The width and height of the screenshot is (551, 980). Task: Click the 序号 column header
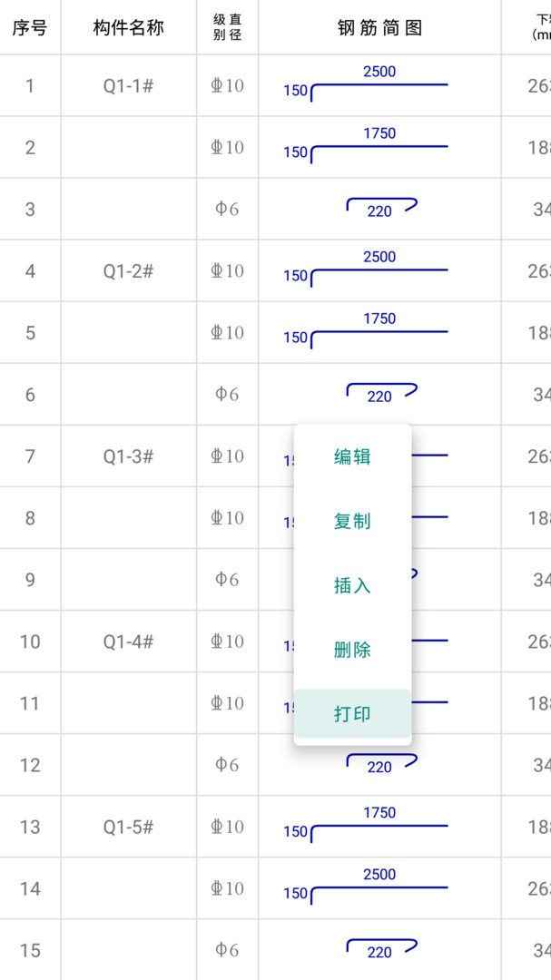tap(30, 27)
